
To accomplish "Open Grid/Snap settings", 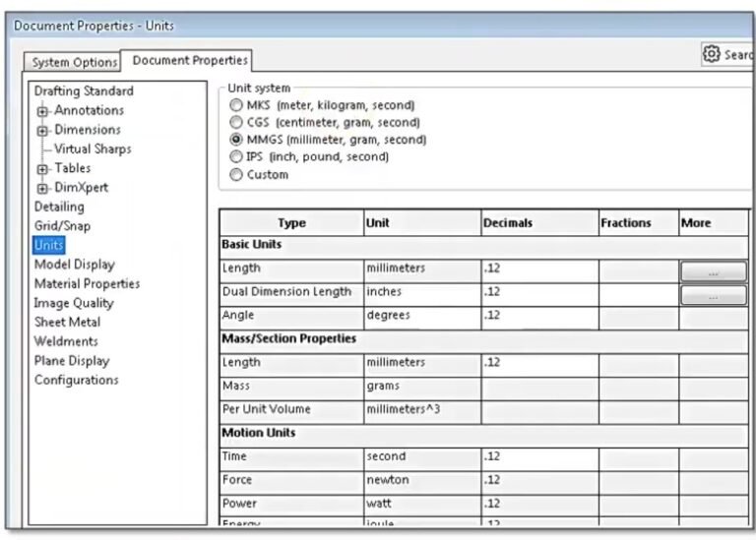I will [62, 226].
